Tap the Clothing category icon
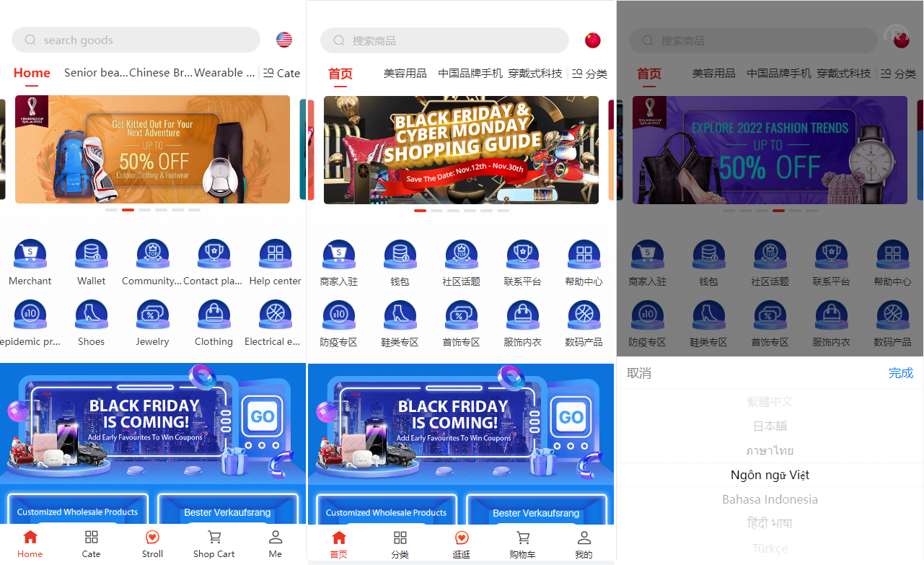 click(214, 315)
